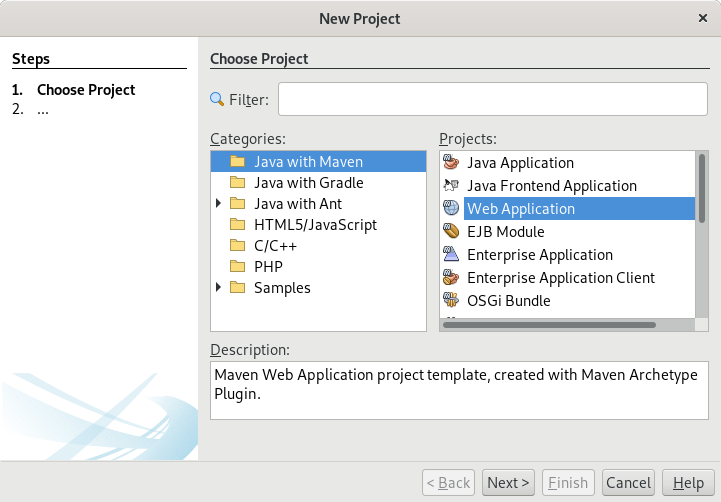This screenshot has width=721, height=502.
Task: Close the New Project dialog
Action: [x=702, y=18]
